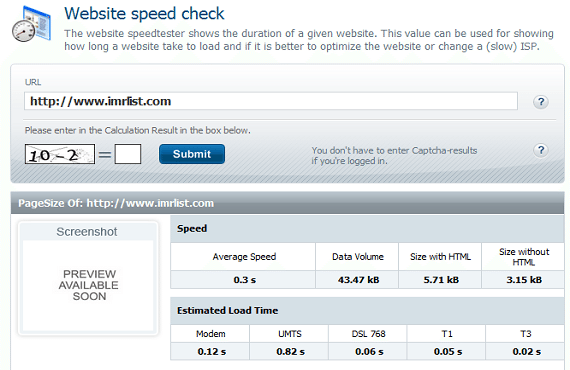Select the 0.12 s modem value
The image size is (570, 370).
pos(212,351)
